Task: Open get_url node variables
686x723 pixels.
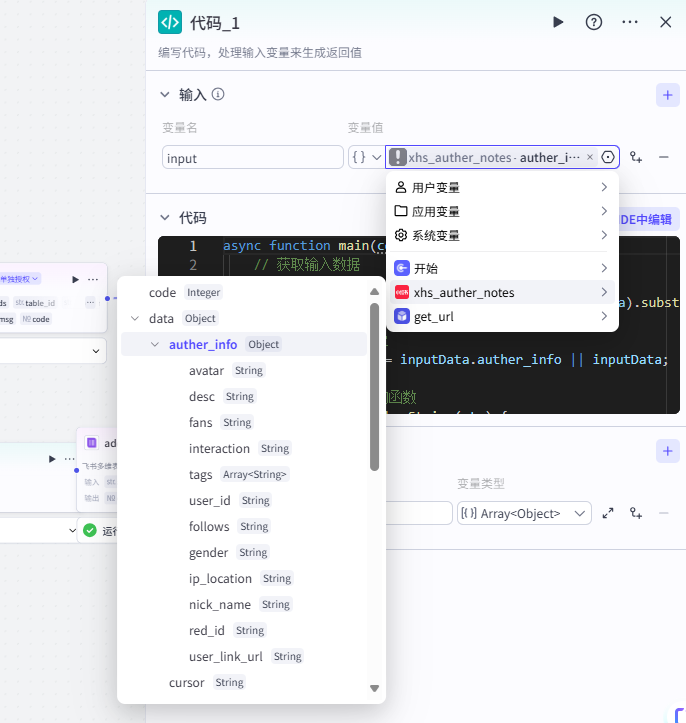Action: [502, 316]
